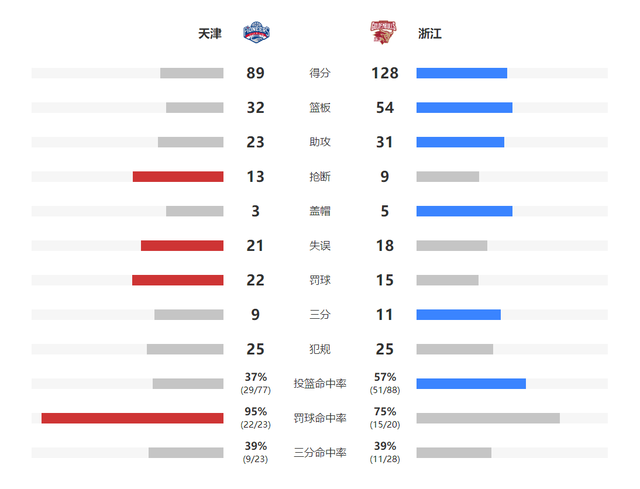Click Tianjin's red 95% free-throw bar
Screen dimensions: 640x489
tap(132, 418)
